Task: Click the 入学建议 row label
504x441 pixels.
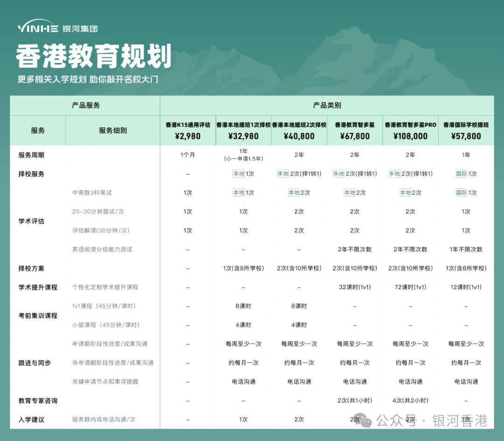Action: pyautogui.click(x=31, y=420)
